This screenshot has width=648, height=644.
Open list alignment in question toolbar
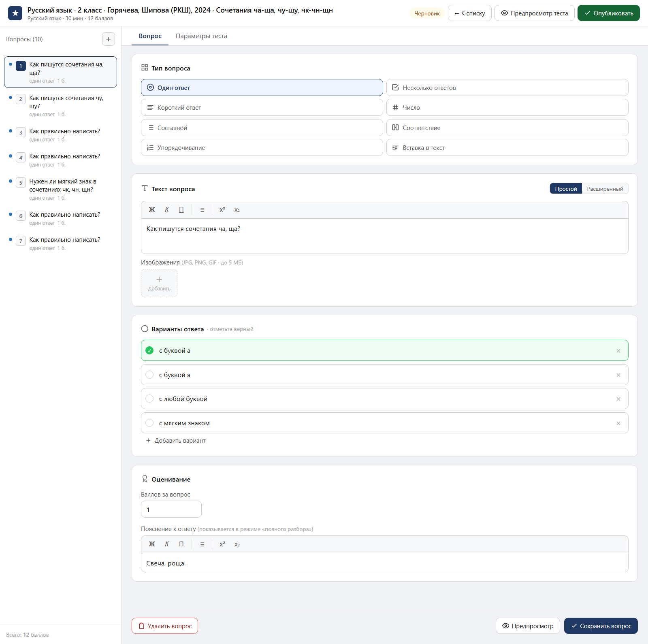point(202,210)
